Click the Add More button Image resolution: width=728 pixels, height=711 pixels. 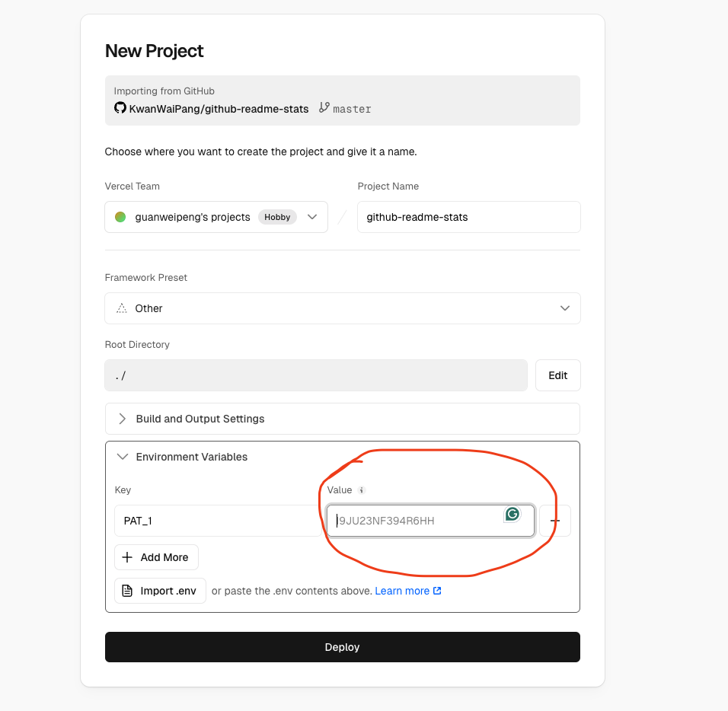pos(156,557)
